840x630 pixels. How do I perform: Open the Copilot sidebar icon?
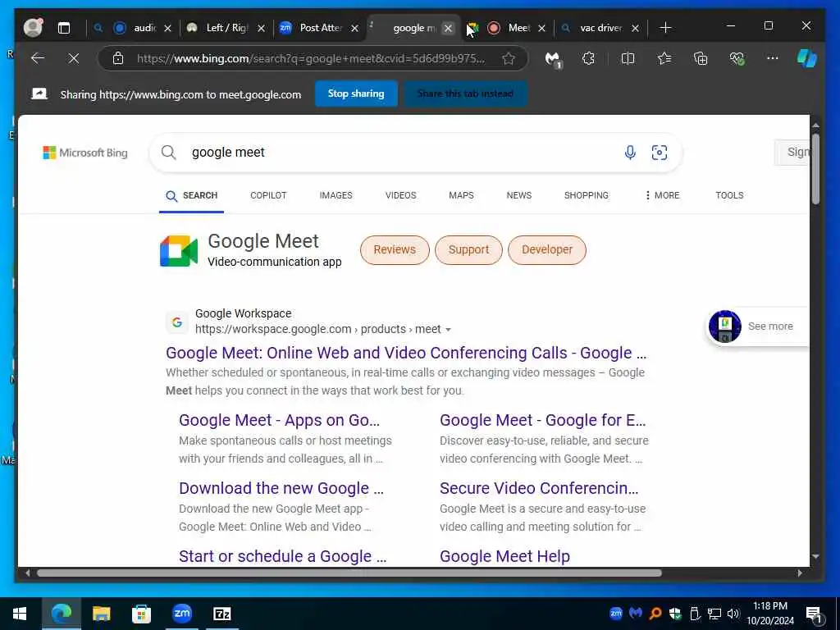[807, 58]
